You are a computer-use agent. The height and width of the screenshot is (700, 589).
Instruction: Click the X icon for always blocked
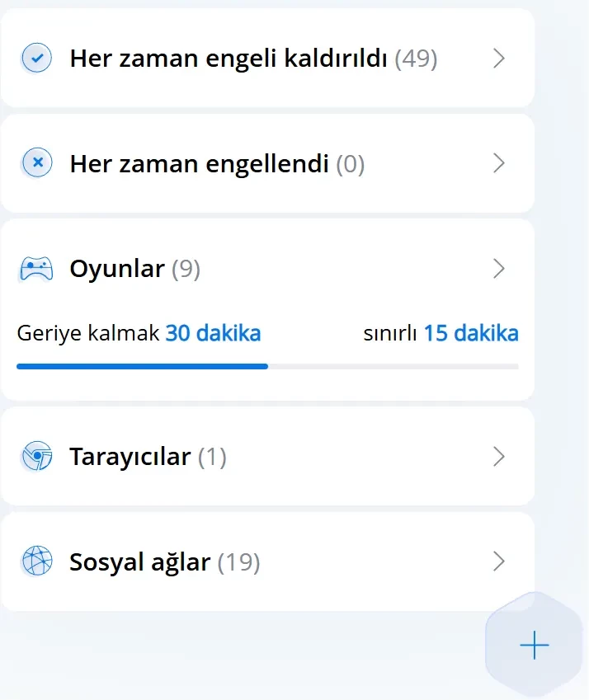(x=35, y=163)
